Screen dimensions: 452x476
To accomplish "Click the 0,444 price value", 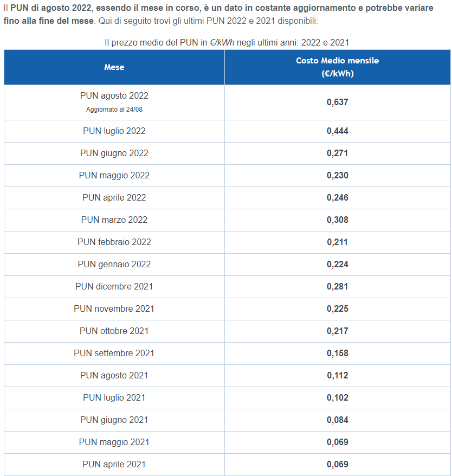I will pos(337,131).
